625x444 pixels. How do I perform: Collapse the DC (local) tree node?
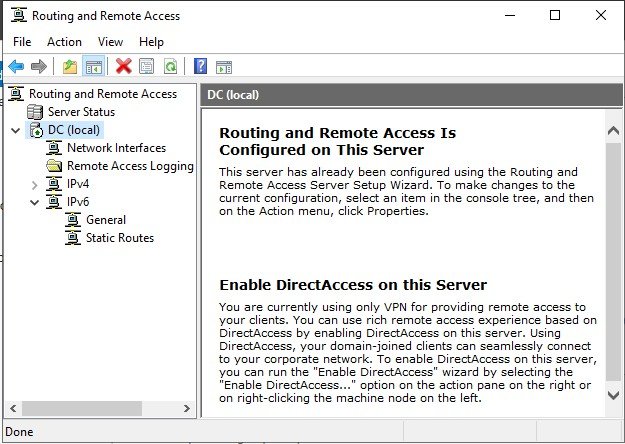click(16, 130)
